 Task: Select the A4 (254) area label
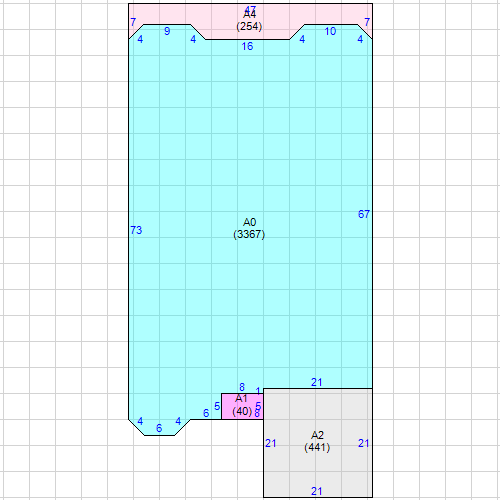pos(249,20)
